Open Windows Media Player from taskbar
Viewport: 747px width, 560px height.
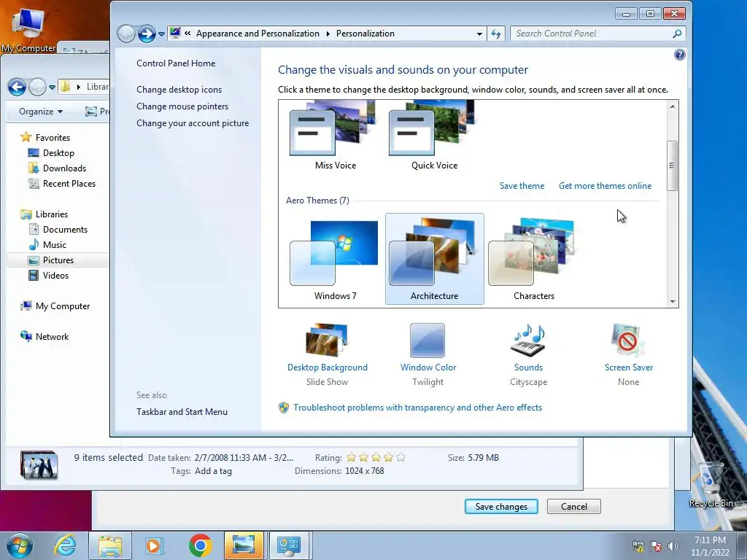click(x=153, y=545)
